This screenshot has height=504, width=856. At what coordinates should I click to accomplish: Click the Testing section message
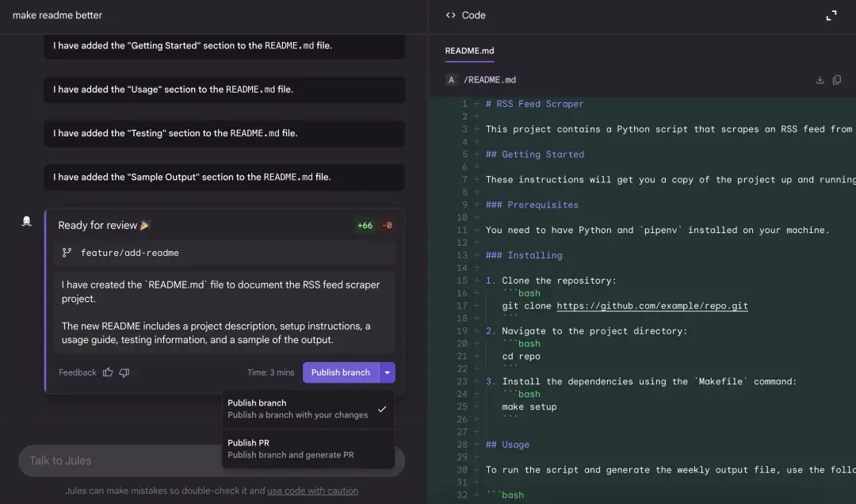(x=224, y=133)
